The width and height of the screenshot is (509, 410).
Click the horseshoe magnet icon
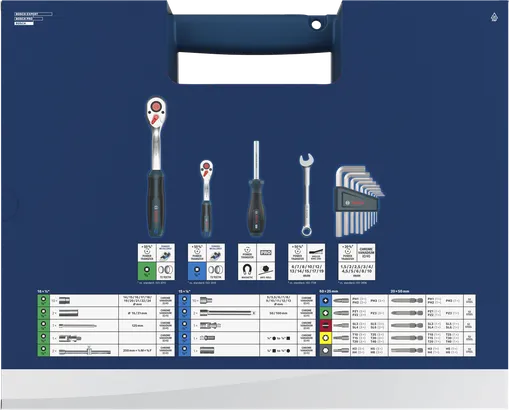(x=247, y=271)
